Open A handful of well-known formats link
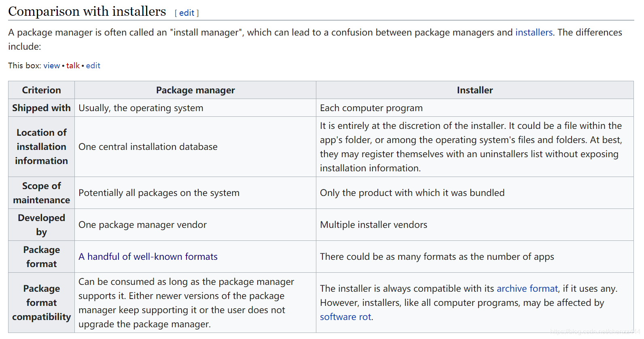Screen dimensions: 644x339 148,257
